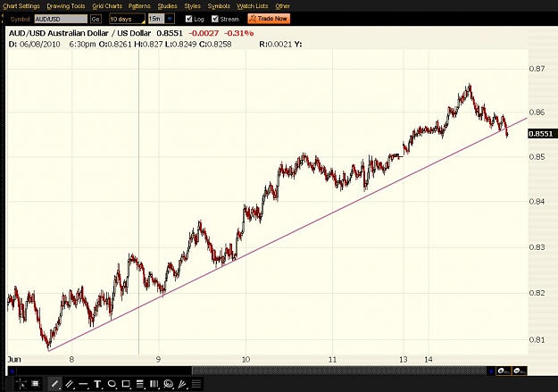
Task: Click the first zoom icon right of scrollbar
Action: [504, 371]
